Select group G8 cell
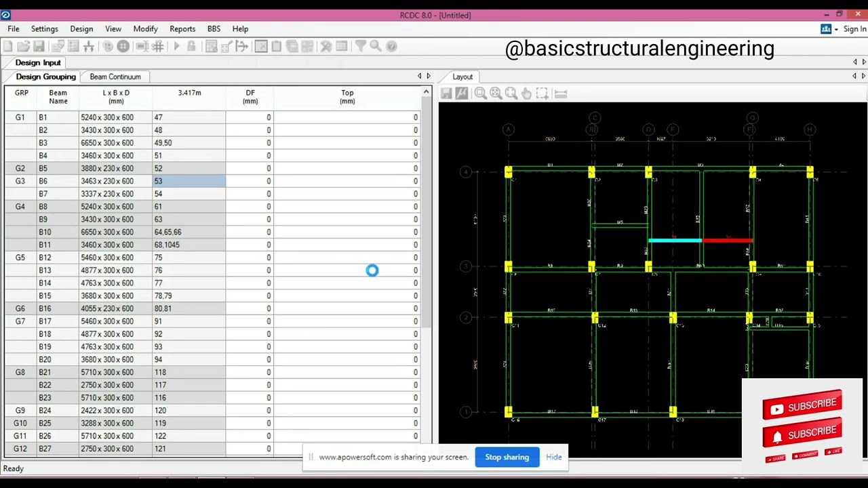This screenshot has width=868, height=488. 20,372
